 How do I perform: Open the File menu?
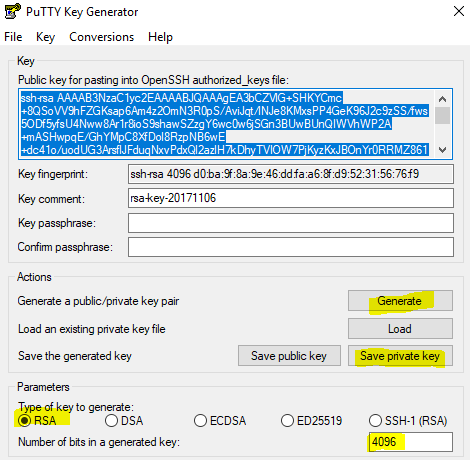[x=13, y=37]
